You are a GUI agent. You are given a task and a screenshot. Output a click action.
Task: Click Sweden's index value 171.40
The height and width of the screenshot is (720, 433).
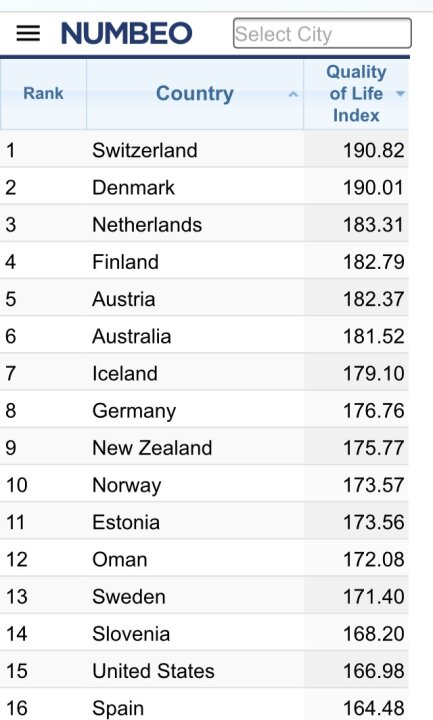point(374,596)
